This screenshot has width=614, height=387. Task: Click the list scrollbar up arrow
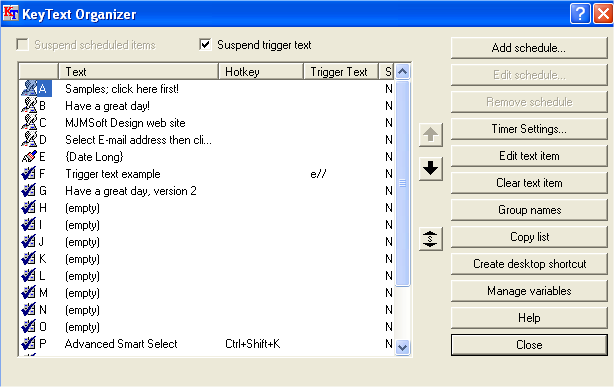[403, 72]
